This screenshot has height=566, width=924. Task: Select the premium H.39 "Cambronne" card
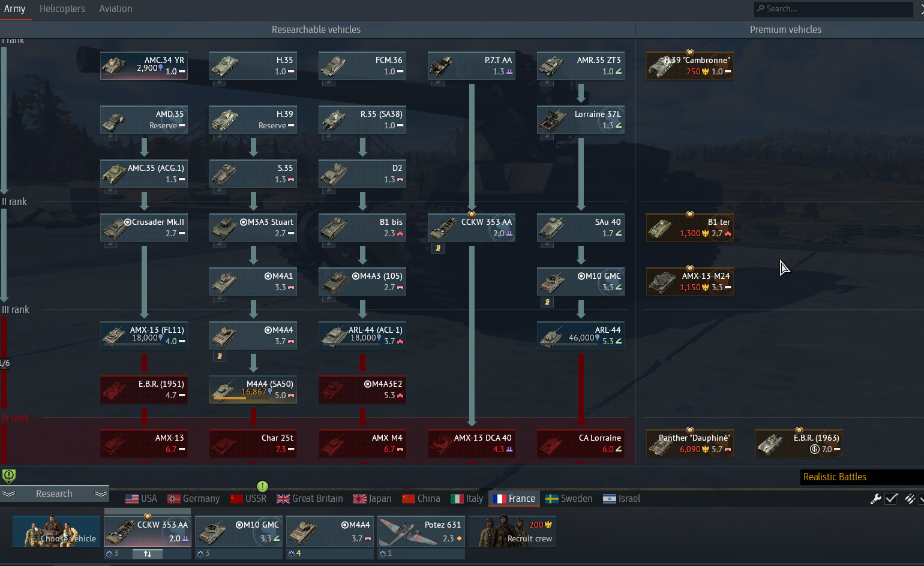[x=690, y=66]
